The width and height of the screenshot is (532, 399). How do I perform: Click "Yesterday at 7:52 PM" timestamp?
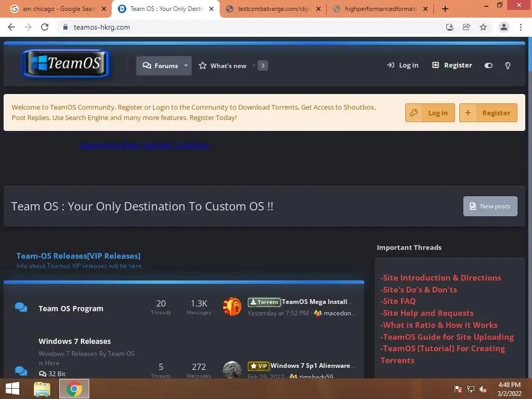pos(278,313)
